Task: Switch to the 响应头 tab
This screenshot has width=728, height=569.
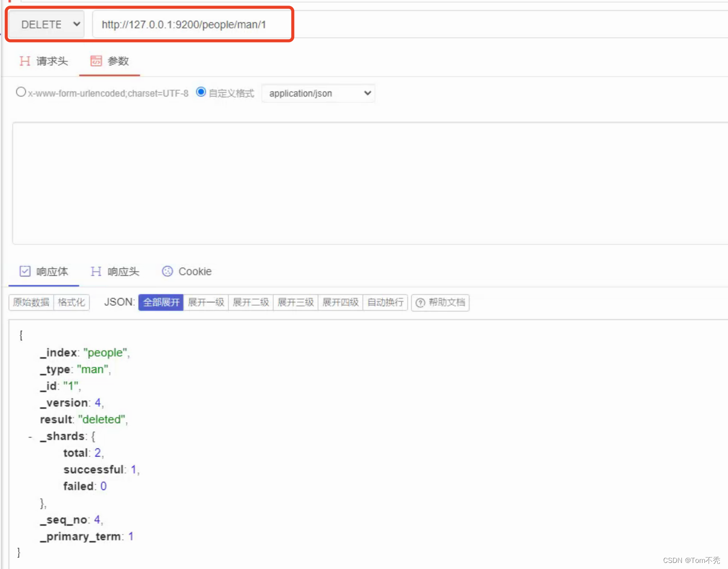Action: coord(115,272)
